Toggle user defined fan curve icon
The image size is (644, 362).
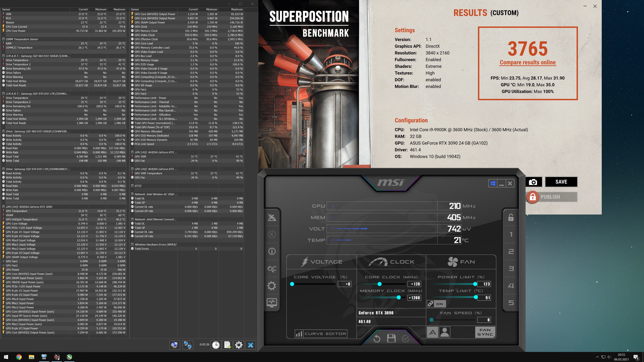pyautogui.click(x=444, y=333)
